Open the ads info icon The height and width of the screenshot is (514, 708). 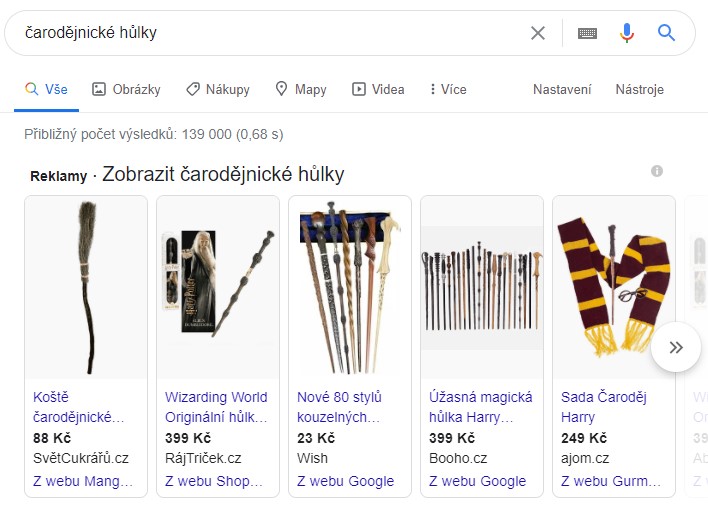pyautogui.click(x=657, y=171)
